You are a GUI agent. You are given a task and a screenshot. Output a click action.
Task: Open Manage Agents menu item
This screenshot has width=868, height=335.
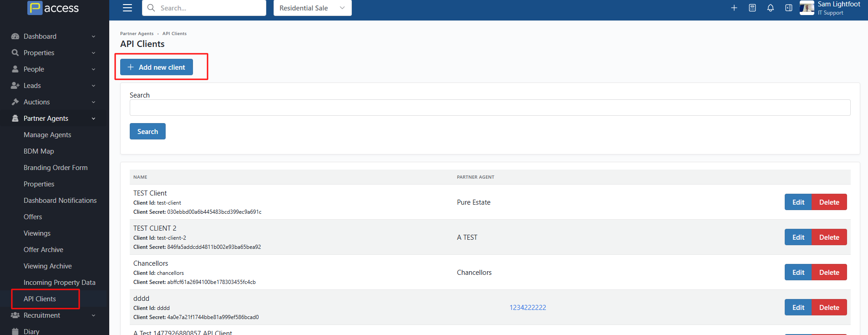pos(47,135)
